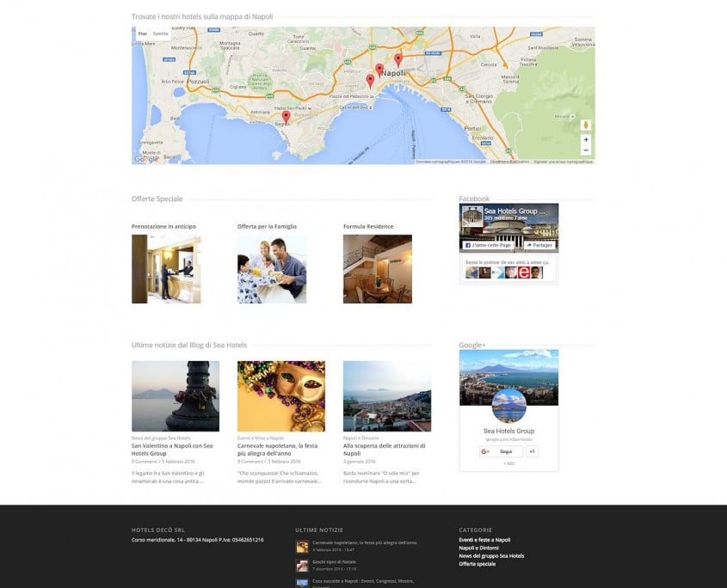The image size is (727, 588).
Task: Open the Prenotazione in anticipo offer image
Action: [166, 269]
